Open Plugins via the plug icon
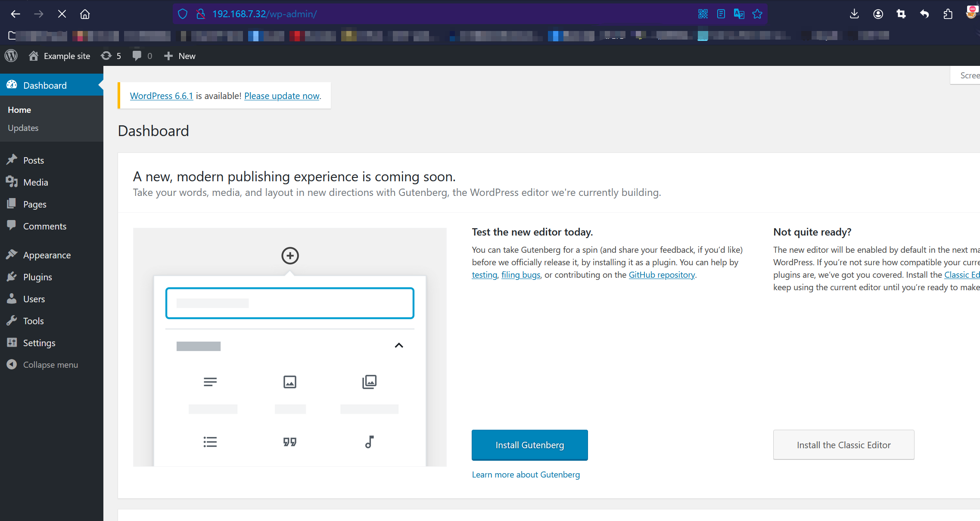 (12, 277)
